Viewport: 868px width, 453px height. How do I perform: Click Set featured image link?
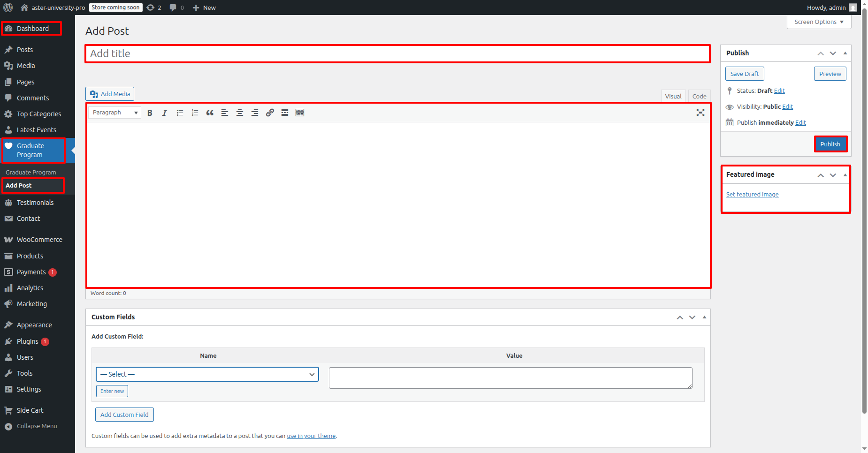752,195
